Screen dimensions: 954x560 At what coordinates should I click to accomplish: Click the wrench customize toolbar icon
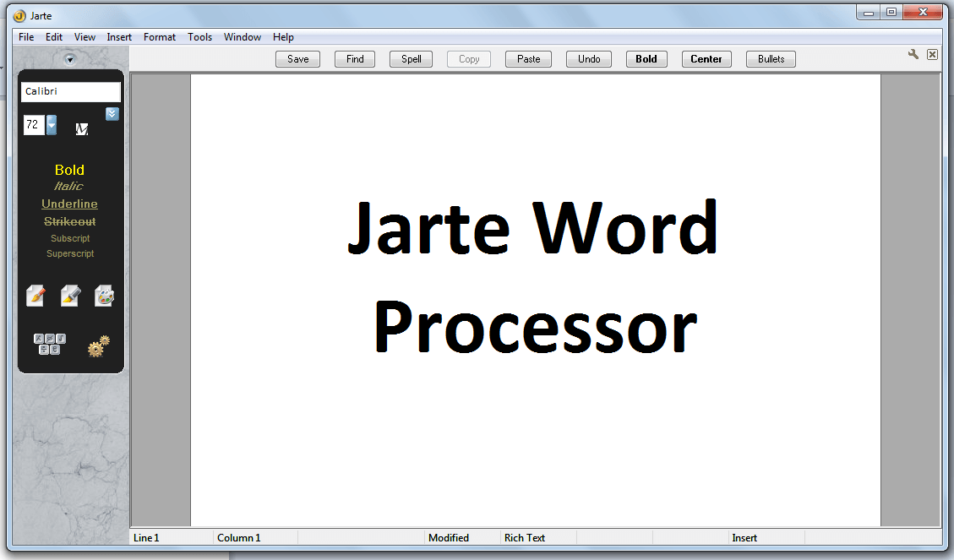coord(913,54)
